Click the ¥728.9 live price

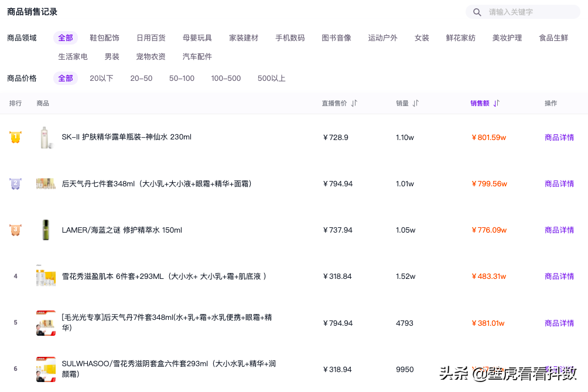[336, 137]
